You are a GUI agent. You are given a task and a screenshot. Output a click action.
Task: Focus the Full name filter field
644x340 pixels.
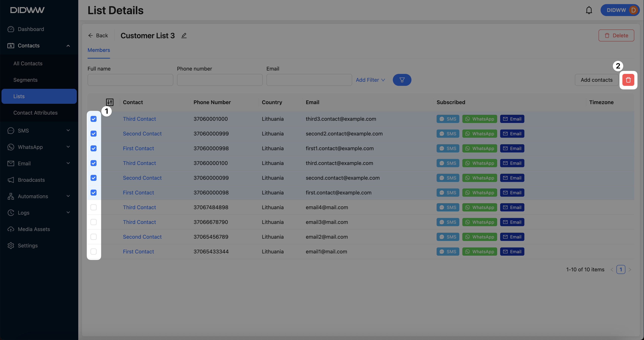tap(130, 80)
